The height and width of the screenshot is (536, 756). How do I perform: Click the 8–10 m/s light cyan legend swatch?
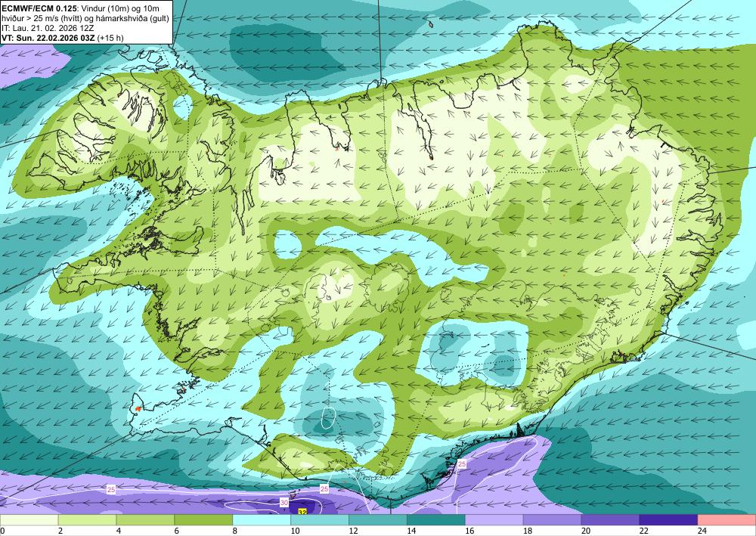pyautogui.click(x=262, y=520)
